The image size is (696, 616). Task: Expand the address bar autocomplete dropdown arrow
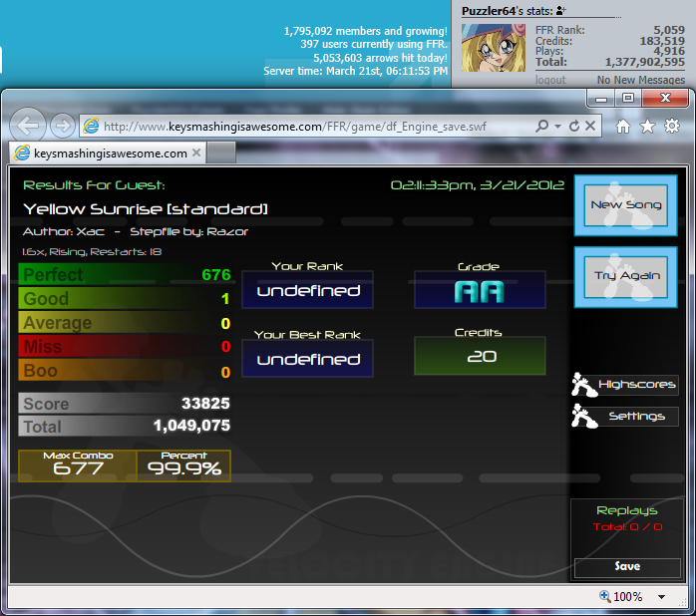[556, 127]
